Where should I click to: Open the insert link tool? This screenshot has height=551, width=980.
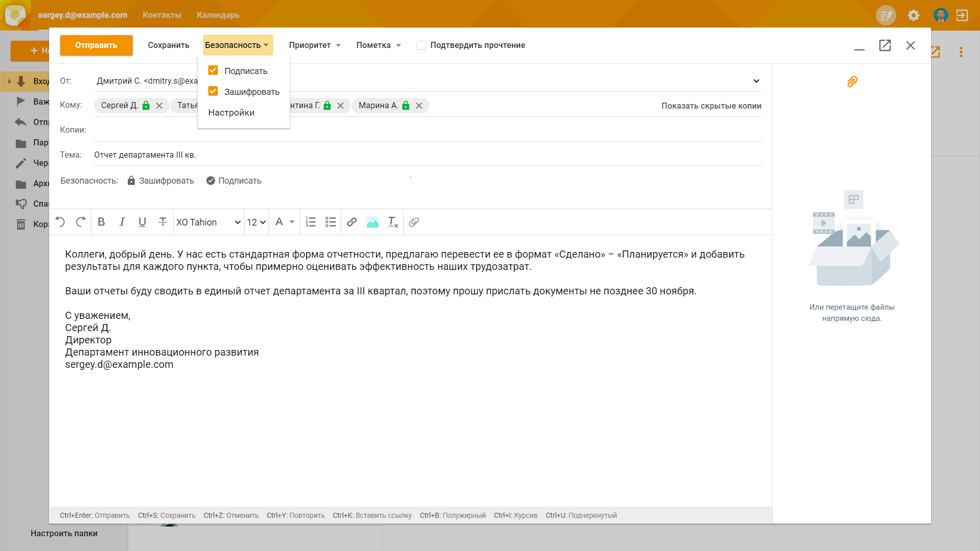tap(351, 222)
